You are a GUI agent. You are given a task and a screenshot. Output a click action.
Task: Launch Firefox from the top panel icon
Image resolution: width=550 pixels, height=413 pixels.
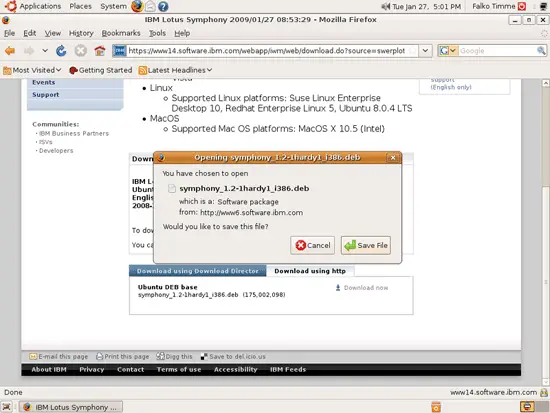[137, 6]
